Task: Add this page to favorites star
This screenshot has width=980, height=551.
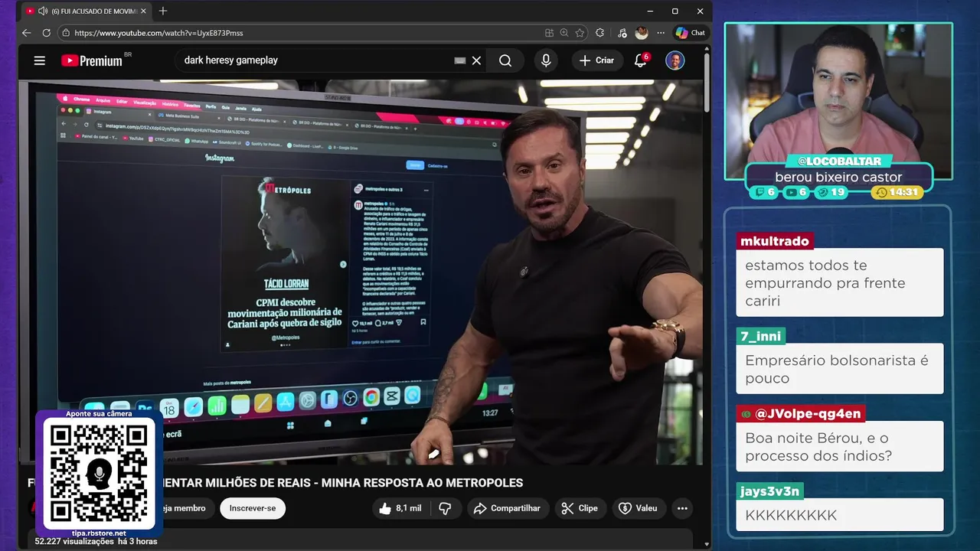Action: 580,33
